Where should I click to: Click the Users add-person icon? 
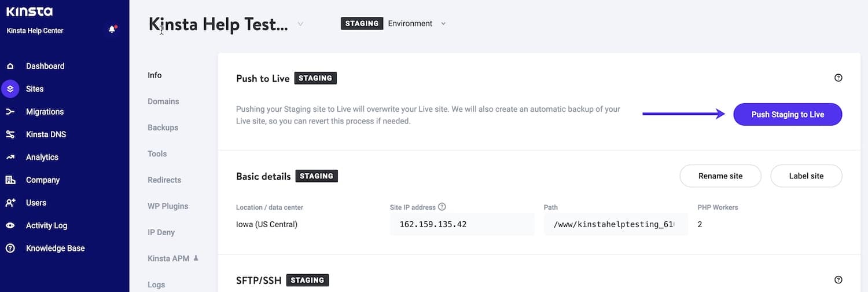click(10, 203)
